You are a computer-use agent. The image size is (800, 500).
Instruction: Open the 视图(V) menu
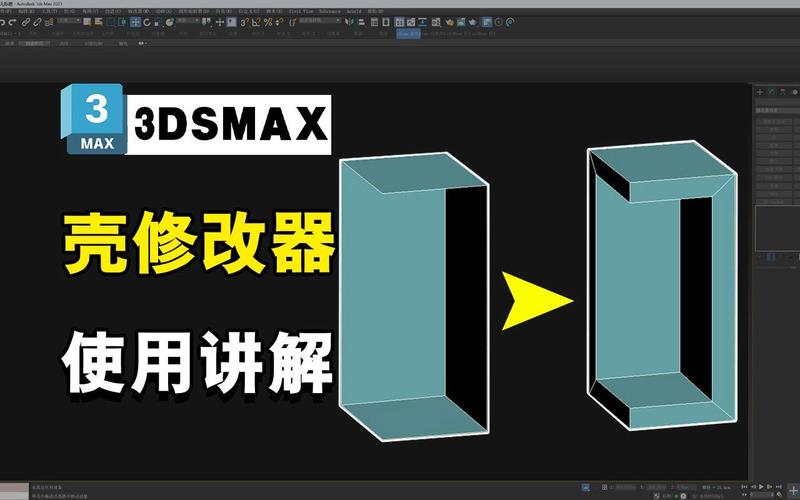(88, 11)
